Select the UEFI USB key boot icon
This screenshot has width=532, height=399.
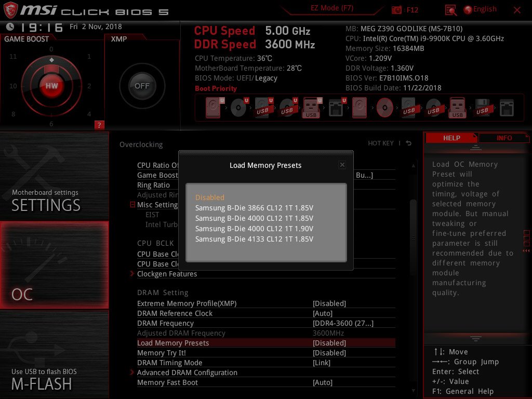[x=312, y=108]
